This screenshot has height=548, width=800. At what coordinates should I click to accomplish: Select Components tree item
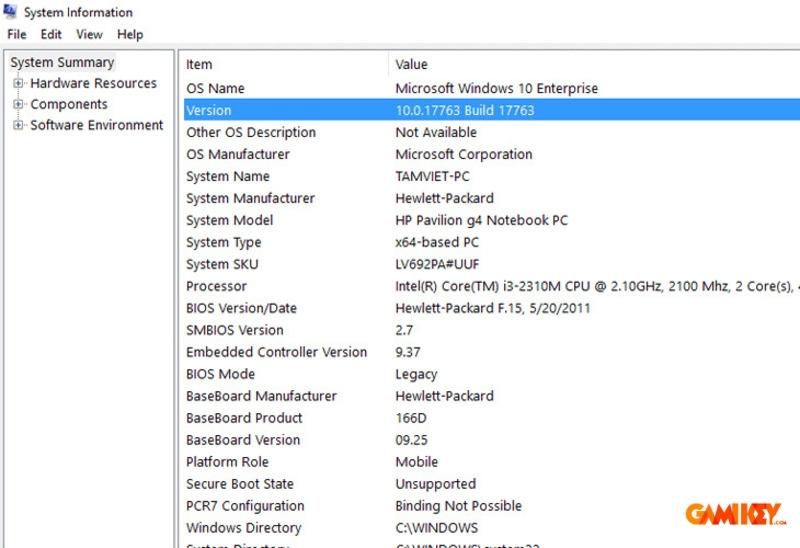[x=69, y=104]
